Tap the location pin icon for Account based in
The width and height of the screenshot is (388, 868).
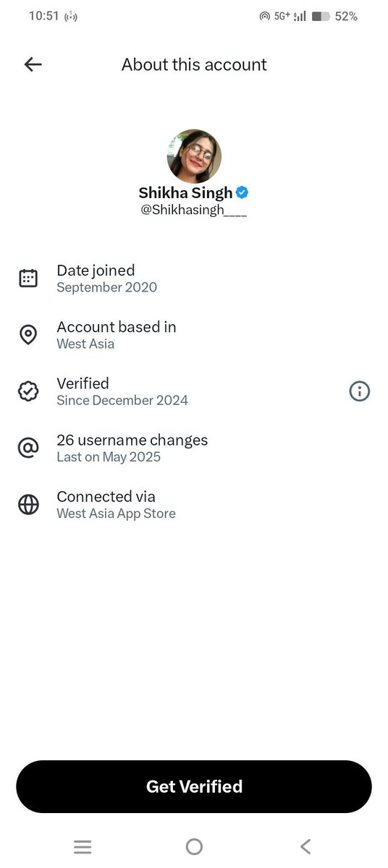[28, 335]
